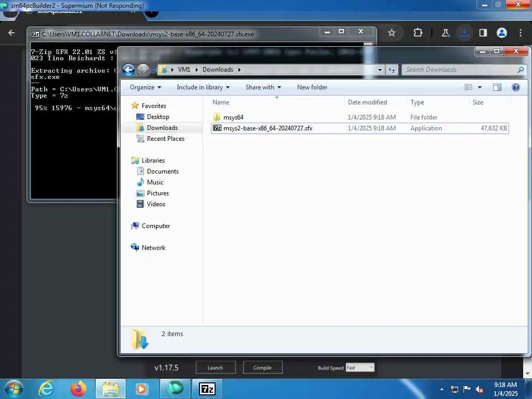Image resolution: width=532 pixels, height=399 pixels.
Task: Click the muted volume tray icon
Action: 480,389
